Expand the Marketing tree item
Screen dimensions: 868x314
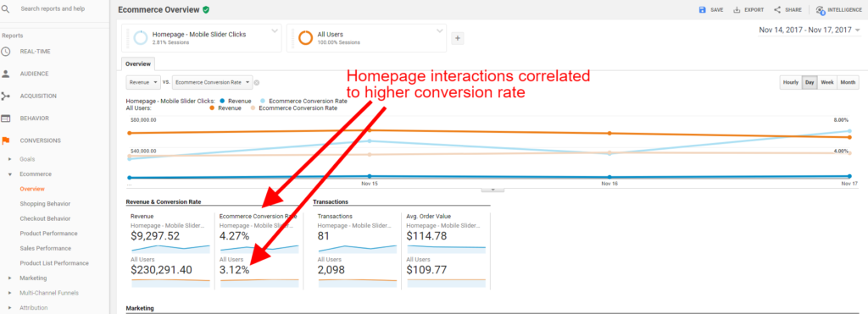coord(9,278)
